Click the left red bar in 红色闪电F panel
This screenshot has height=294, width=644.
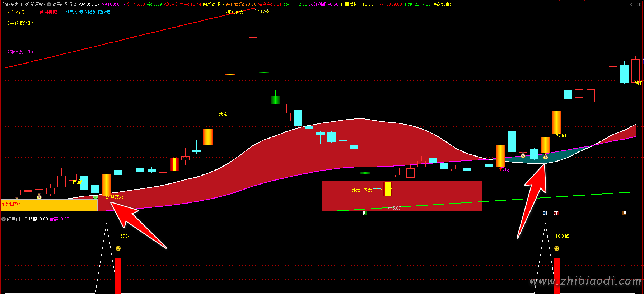(118, 275)
